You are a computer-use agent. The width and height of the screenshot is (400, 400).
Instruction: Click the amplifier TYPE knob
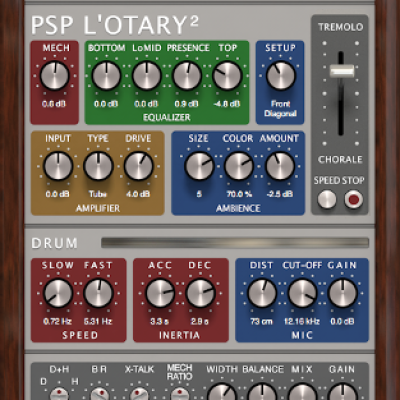point(98,166)
